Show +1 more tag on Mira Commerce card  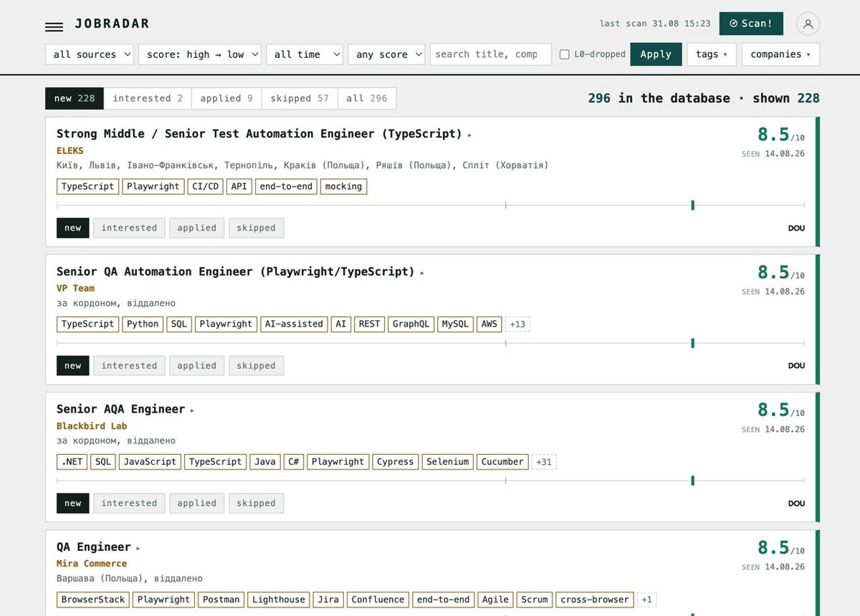point(646,600)
